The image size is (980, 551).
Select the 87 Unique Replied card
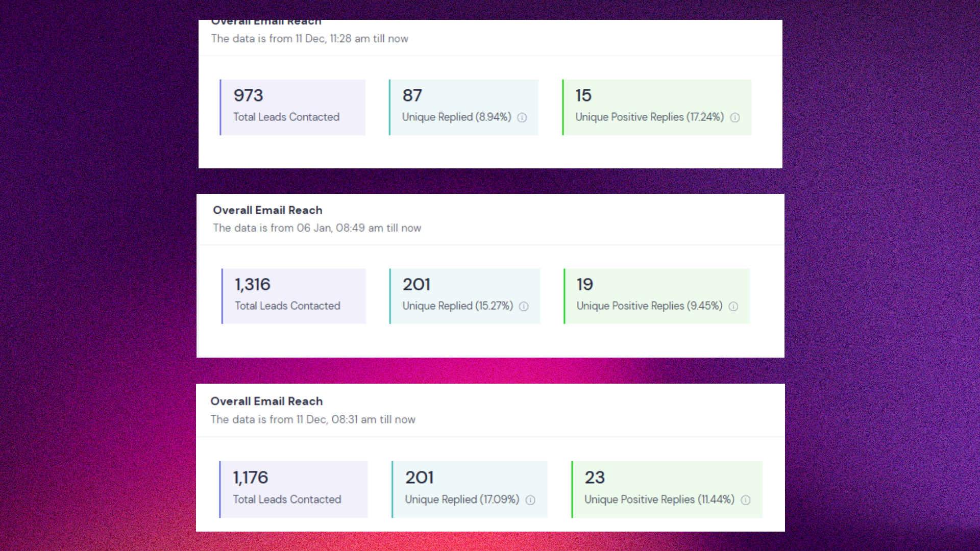click(464, 107)
